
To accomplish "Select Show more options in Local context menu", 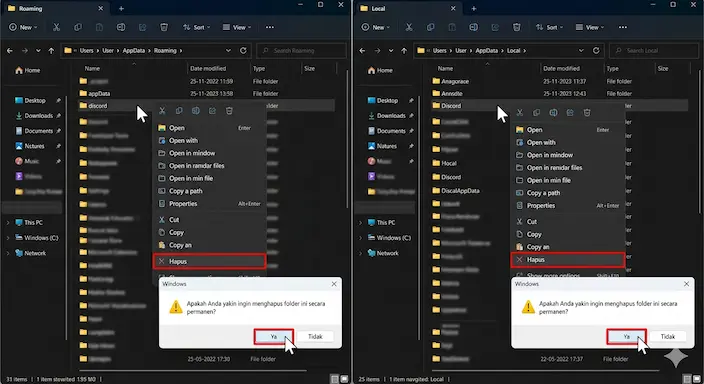I will point(568,275).
